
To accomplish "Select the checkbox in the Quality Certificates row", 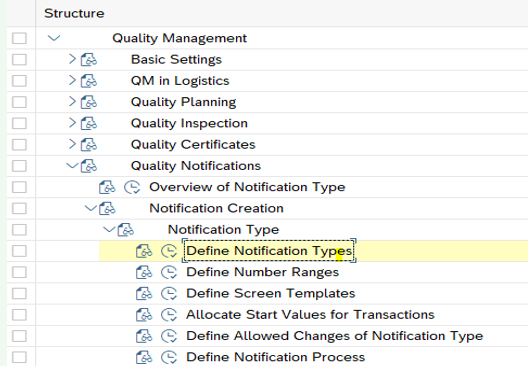I will pos(19,145).
